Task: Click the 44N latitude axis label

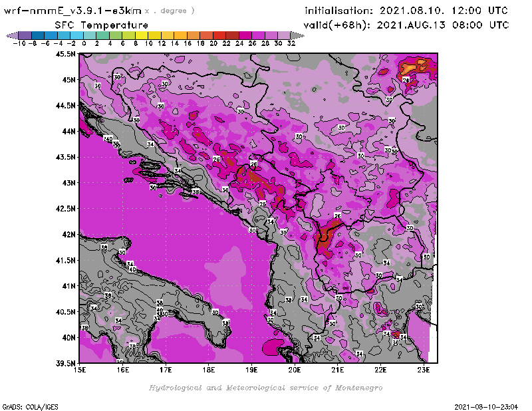Action: [68, 131]
